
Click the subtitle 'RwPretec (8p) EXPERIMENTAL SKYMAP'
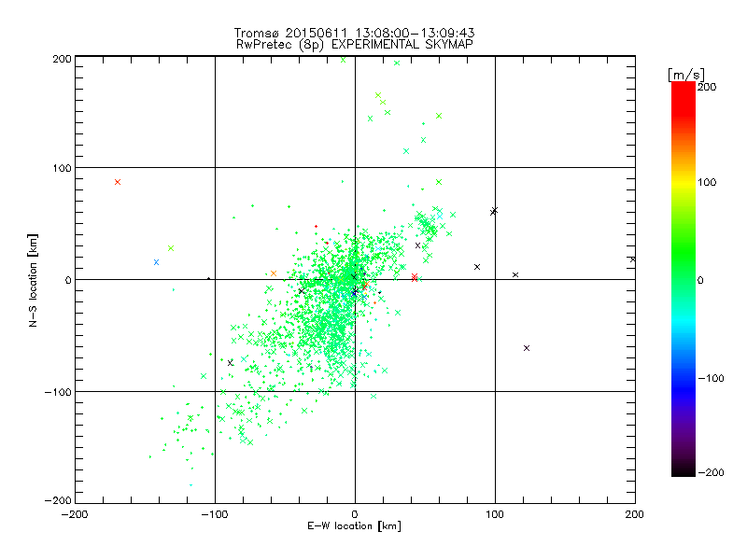[355, 45]
